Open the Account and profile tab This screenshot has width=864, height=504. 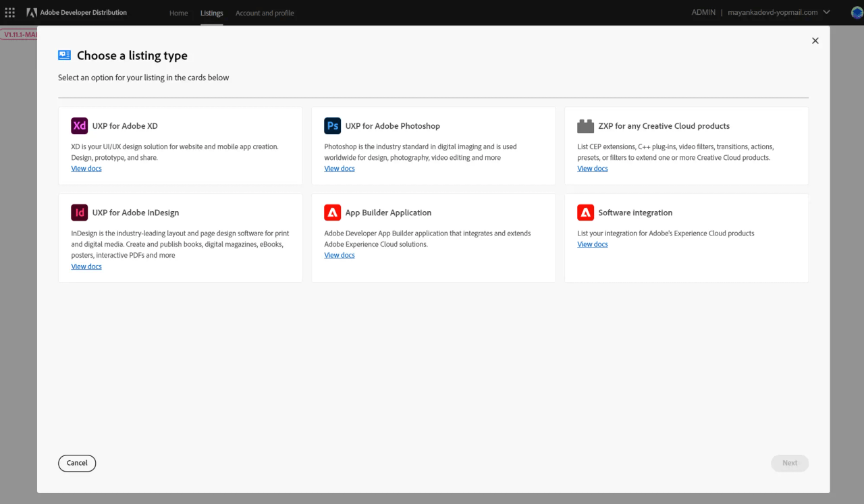265,13
